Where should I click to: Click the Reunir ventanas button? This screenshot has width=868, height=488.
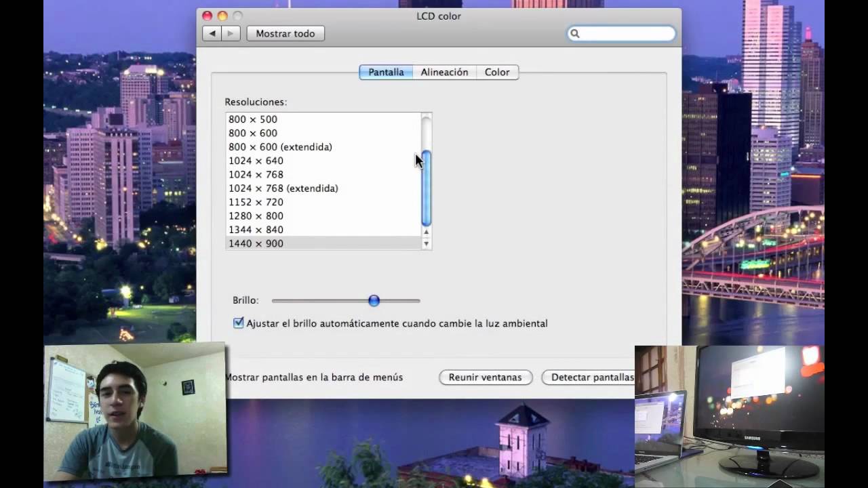pos(486,378)
